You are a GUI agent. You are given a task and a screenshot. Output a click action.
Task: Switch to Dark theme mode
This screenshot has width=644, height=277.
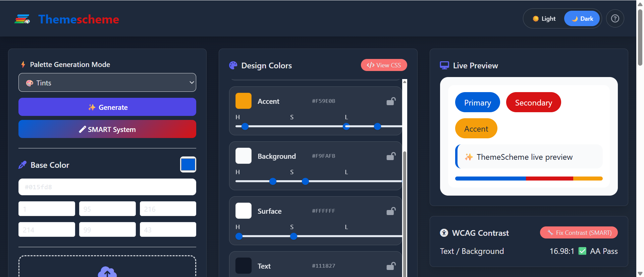tap(582, 19)
